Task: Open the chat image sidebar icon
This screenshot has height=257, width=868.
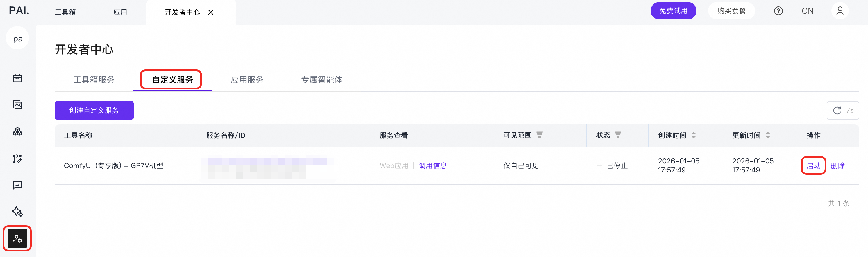Action: pyautogui.click(x=17, y=185)
